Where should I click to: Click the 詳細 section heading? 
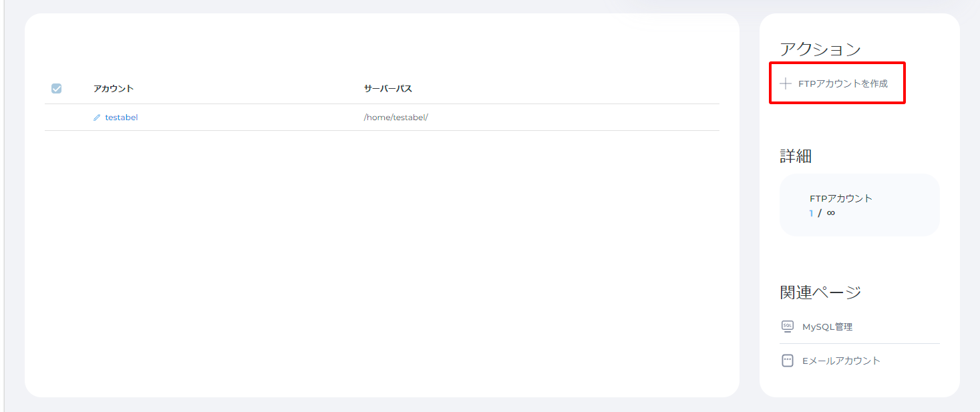795,156
